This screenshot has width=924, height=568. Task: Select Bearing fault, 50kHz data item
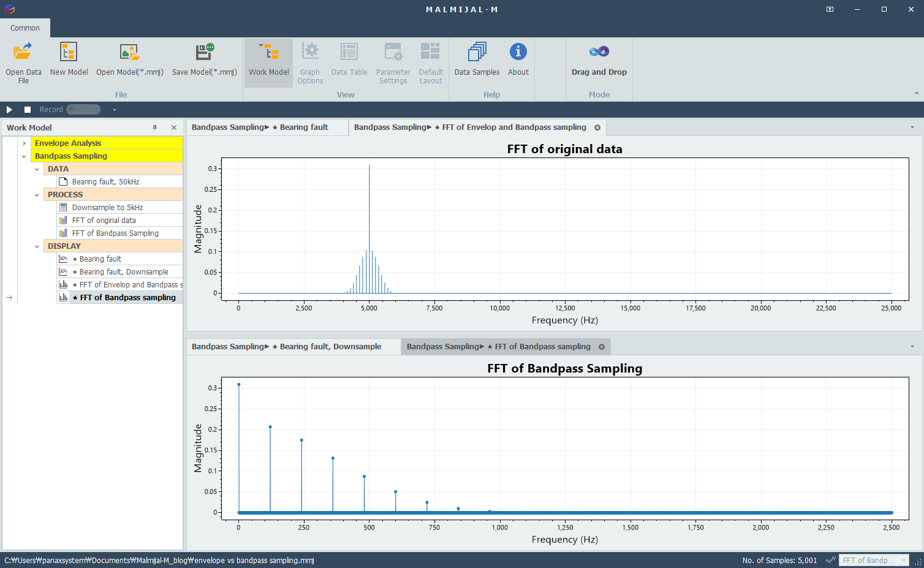point(119,182)
